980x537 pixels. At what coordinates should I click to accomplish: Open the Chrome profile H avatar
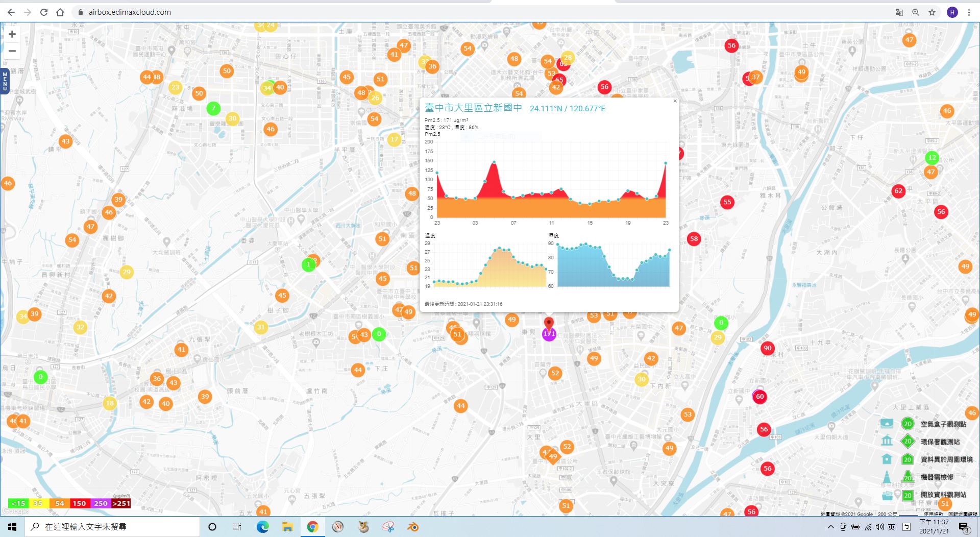952,12
